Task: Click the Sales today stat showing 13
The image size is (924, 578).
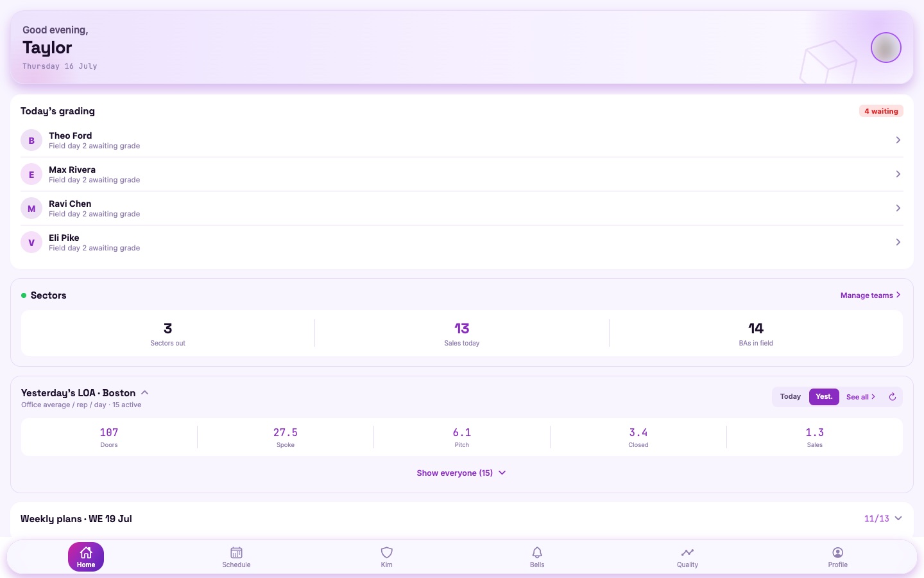Action: 462,333
